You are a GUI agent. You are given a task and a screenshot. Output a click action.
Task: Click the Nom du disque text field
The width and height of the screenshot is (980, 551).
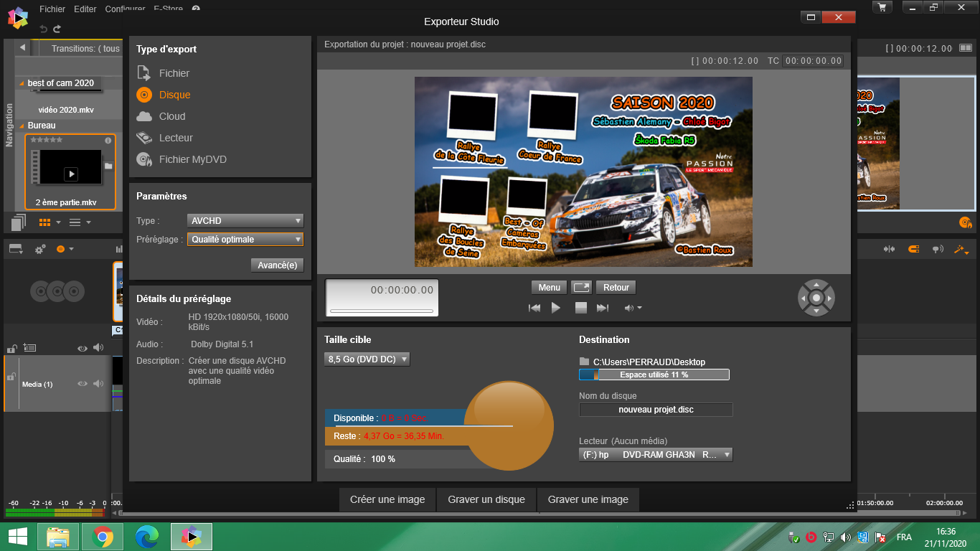[656, 410]
